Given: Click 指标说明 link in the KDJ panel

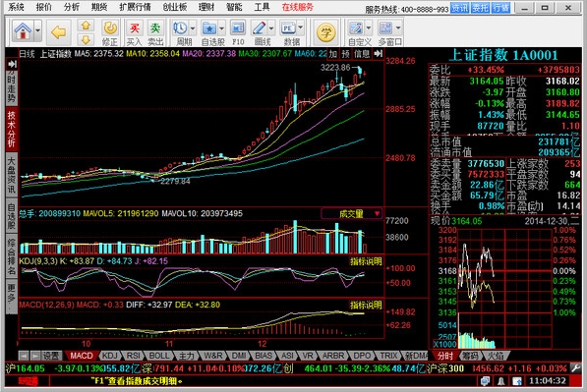Looking at the screenshot, I should click(366, 261).
